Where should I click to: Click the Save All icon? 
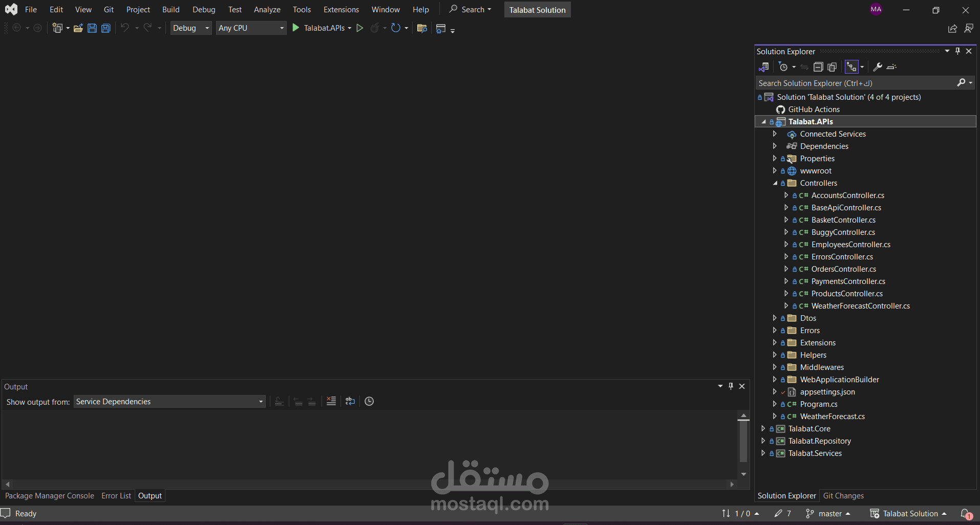point(106,28)
